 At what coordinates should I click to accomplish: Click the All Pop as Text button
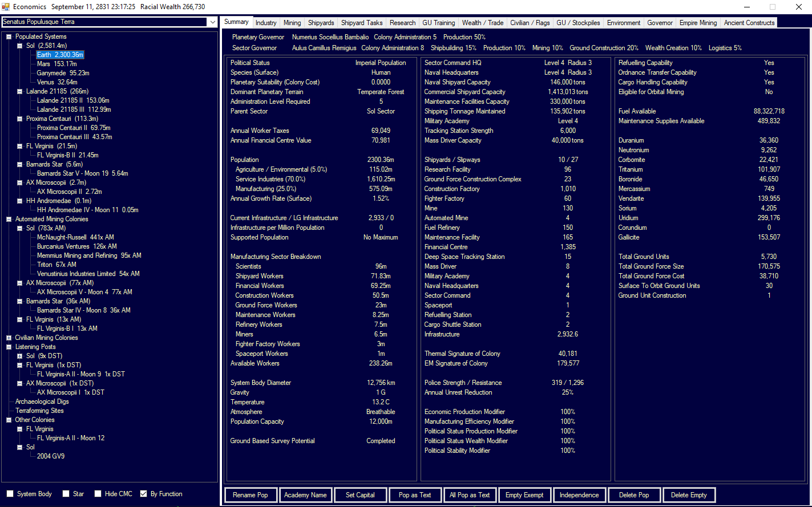(x=470, y=495)
